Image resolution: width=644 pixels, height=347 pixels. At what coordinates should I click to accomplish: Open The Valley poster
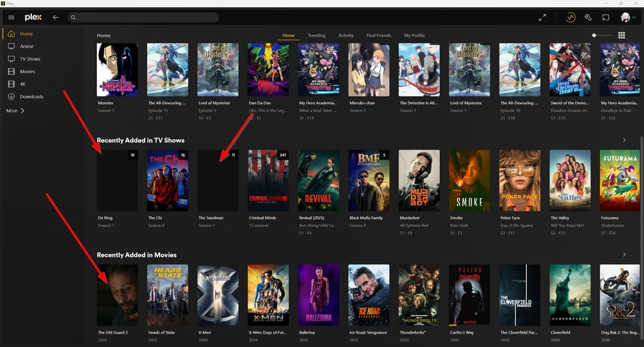tap(570, 181)
